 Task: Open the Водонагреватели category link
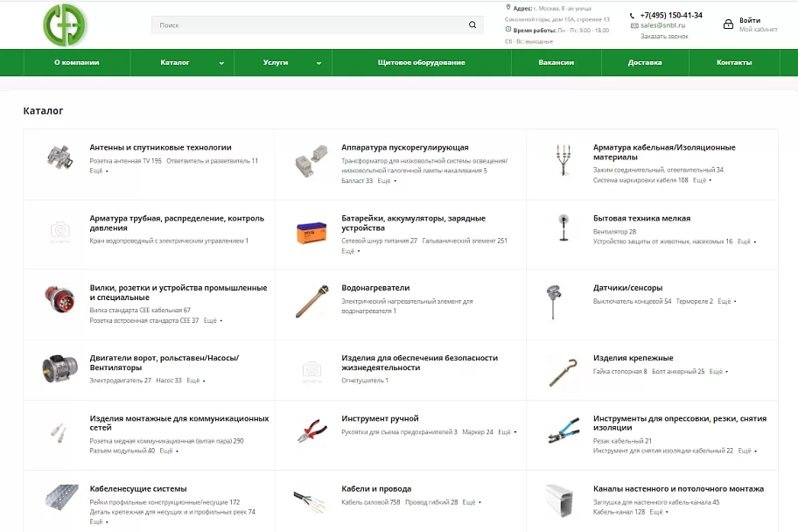[375, 288]
